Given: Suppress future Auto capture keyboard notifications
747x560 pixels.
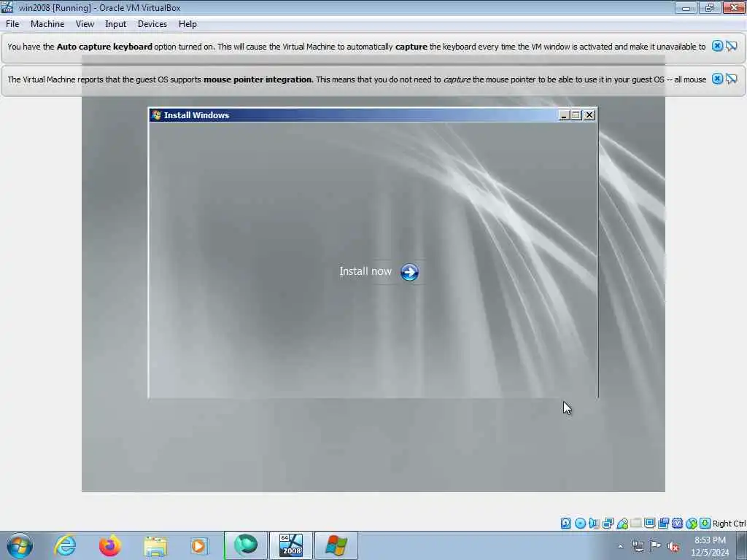Looking at the screenshot, I should click(732, 46).
